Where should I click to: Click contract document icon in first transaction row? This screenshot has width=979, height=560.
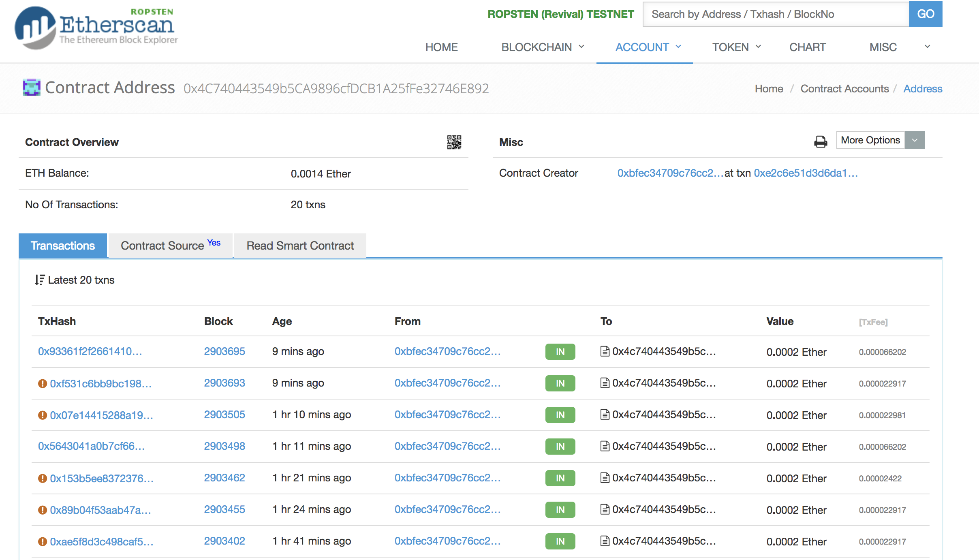(x=605, y=351)
